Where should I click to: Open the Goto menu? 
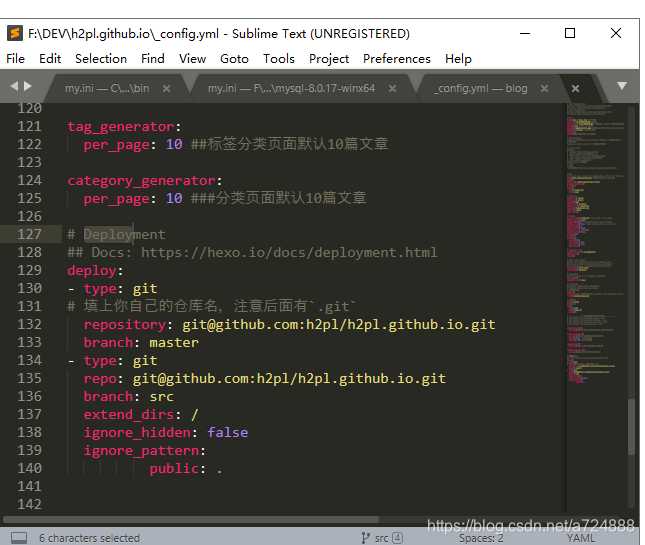(x=234, y=58)
